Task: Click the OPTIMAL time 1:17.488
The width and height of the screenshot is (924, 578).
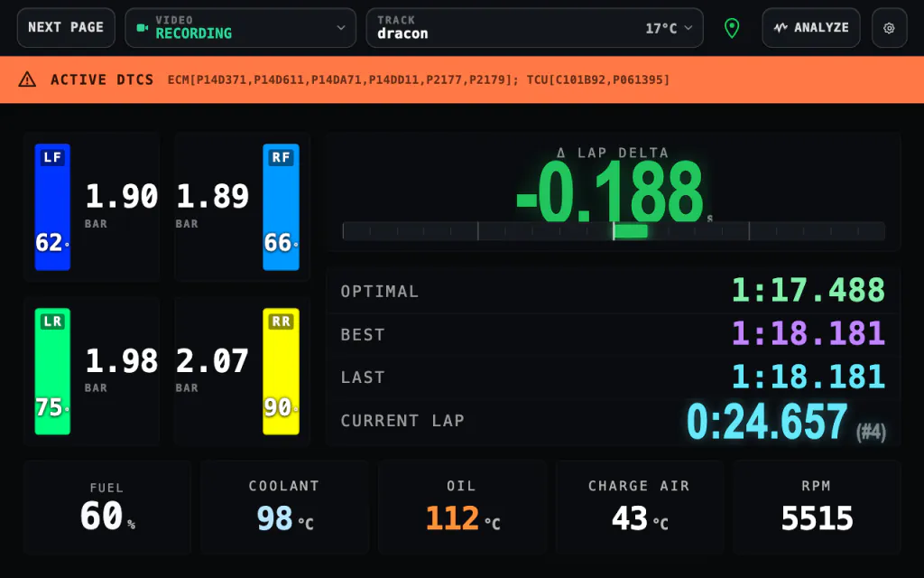Action: (x=808, y=290)
